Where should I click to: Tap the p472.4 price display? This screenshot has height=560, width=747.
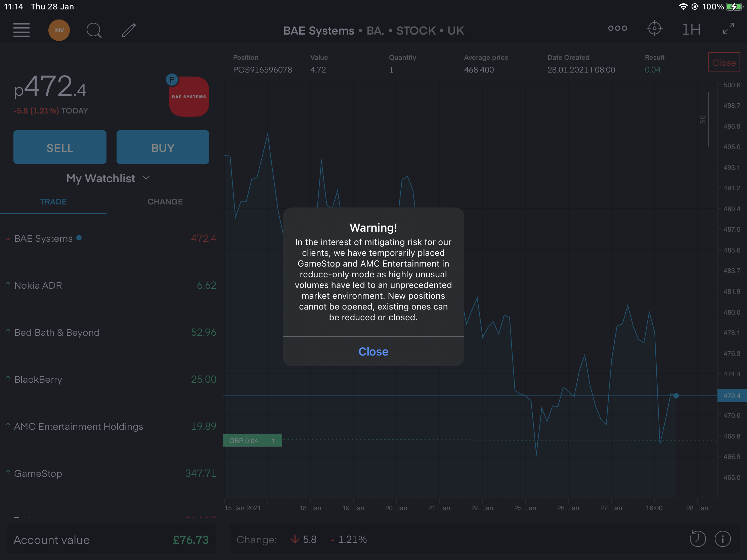coord(50,86)
